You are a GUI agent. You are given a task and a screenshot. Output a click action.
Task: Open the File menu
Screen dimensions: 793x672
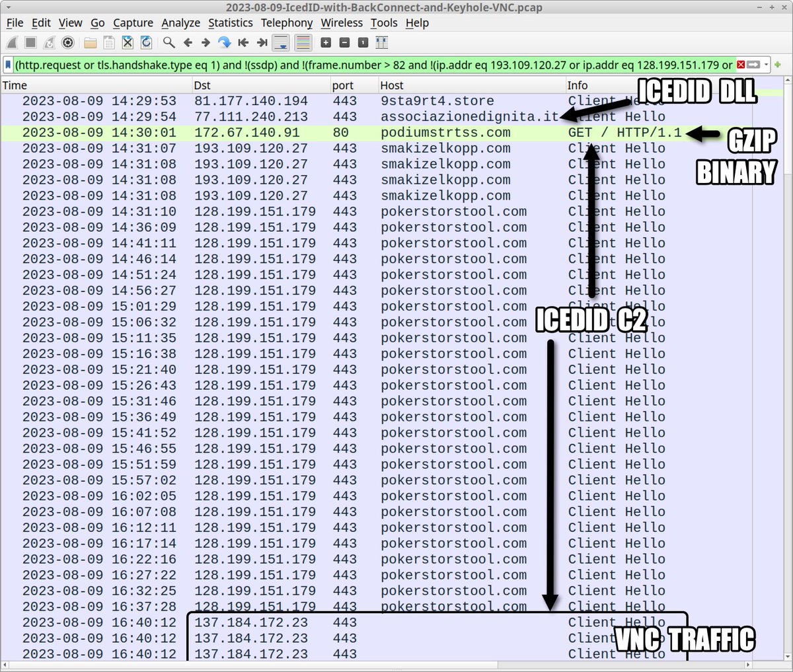click(x=15, y=22)
